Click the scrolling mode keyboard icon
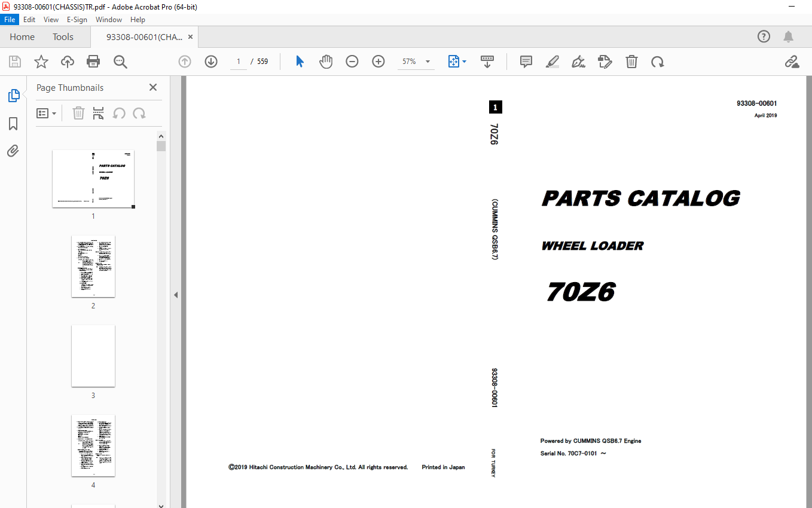Screen dimensions: 812x508 coord(487,62)
